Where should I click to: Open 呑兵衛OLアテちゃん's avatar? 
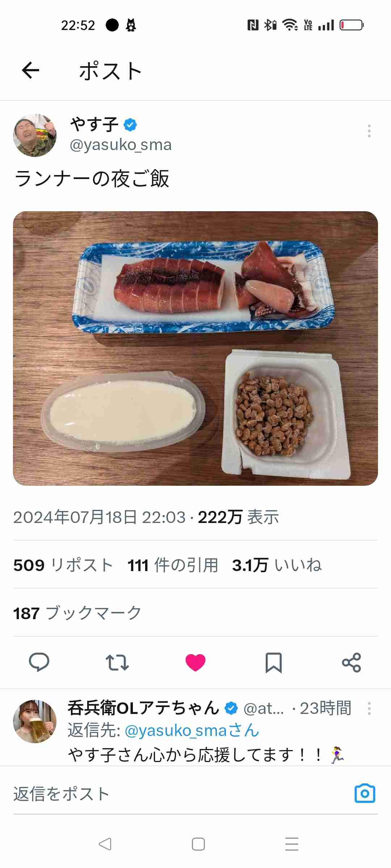point(35,721)
